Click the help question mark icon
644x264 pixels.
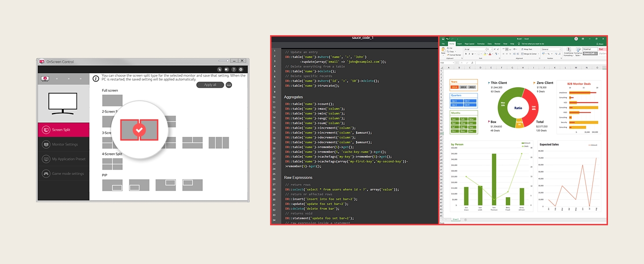(234, 70)
